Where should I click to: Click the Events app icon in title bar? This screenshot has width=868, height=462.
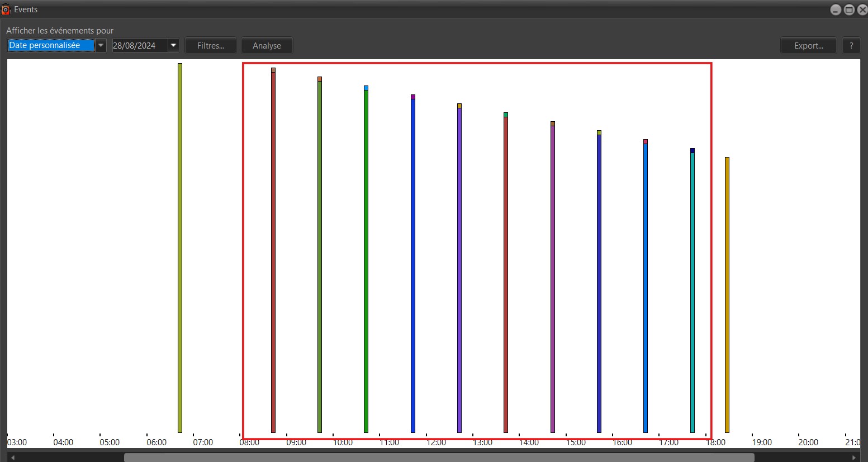[x=6, y=9]
